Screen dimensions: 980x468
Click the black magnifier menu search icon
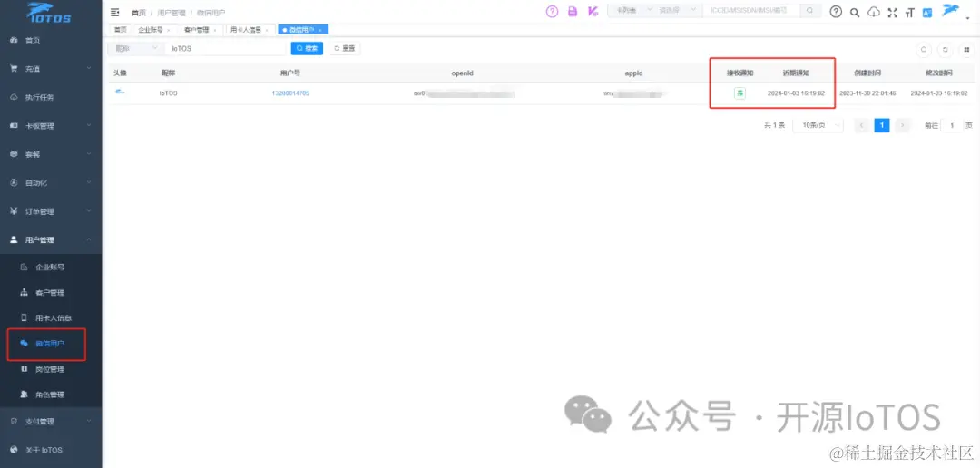click(855, 12)
